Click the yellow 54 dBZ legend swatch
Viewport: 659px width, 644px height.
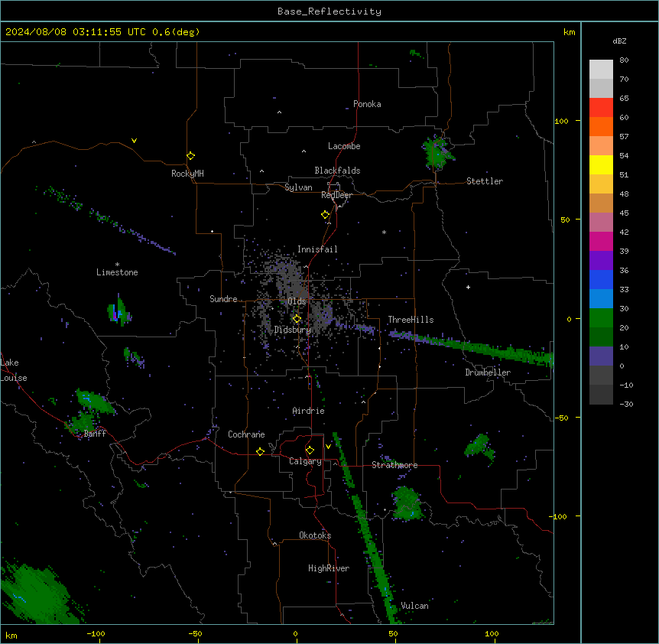coord(601,164)
